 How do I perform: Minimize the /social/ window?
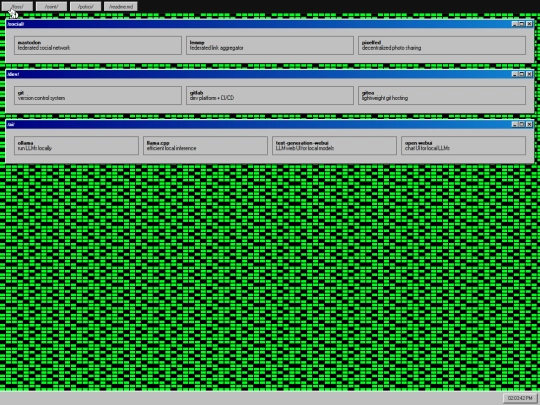tap(515, 24)
